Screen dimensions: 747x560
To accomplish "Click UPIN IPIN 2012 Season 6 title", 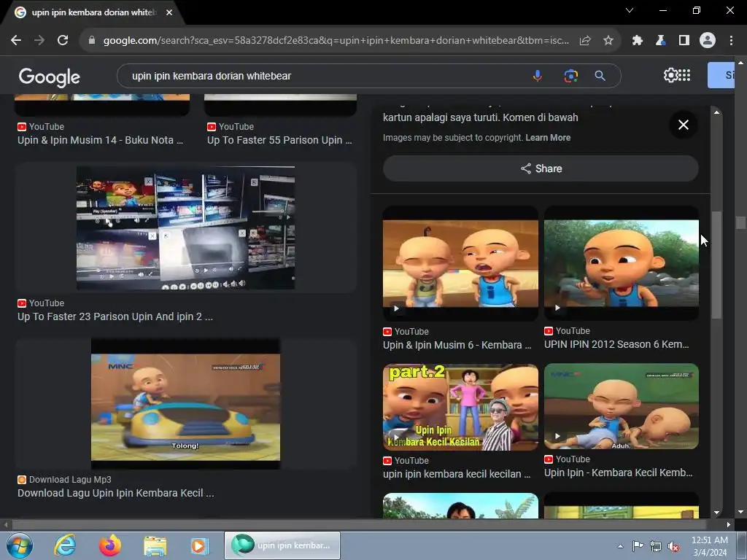I will tap(616, 344).
